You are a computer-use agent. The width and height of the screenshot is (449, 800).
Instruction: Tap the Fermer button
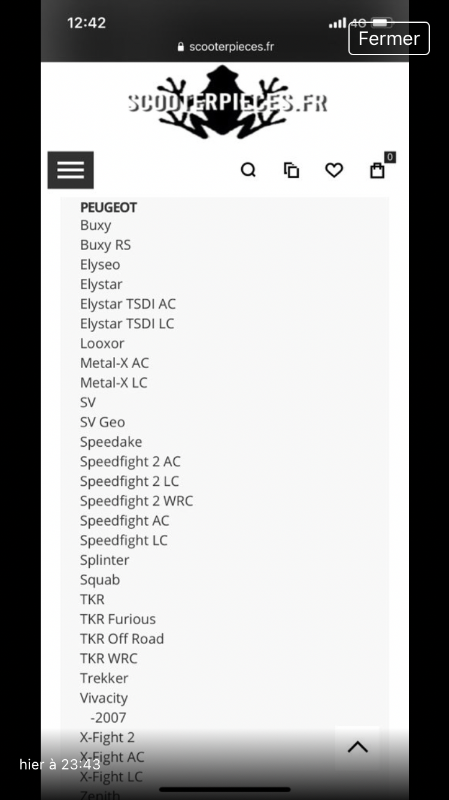tap(389, 38)
